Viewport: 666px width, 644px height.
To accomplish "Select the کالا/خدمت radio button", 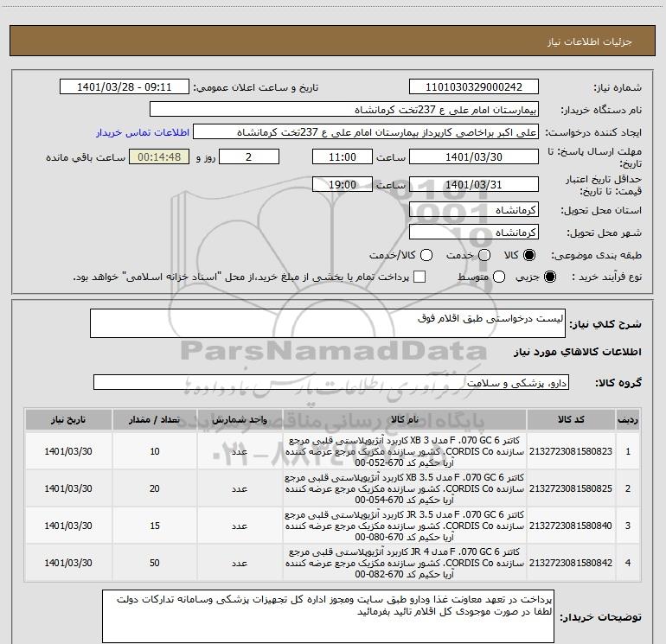I will click(426, 255).
